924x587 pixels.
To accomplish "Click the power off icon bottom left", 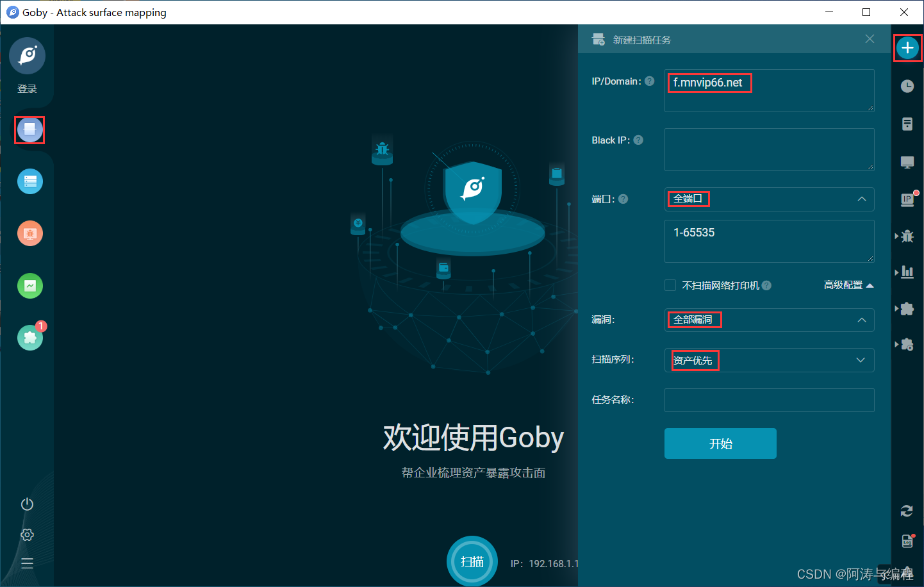I will coord(26,504).
